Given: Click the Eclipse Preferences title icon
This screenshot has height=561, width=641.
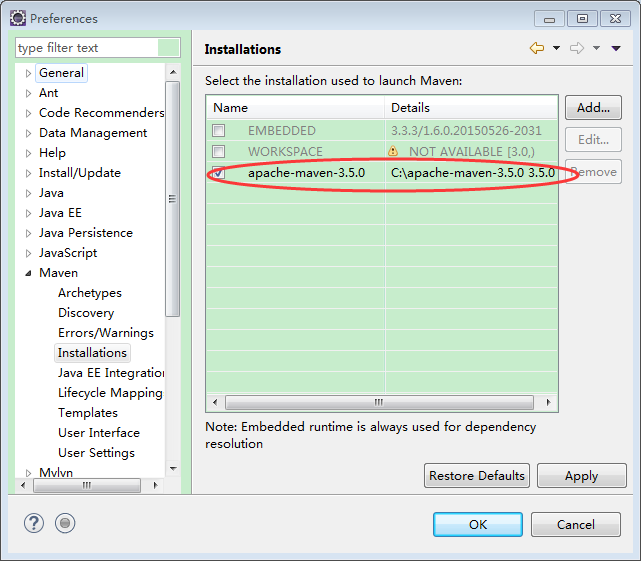Looking at the screenshot, I should point(18,18).
